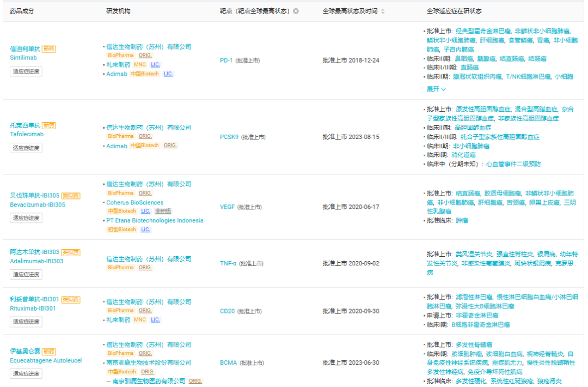Click 全球适应症在研状态 column header
The image size is (588, 387).
[x=454, y=11]
